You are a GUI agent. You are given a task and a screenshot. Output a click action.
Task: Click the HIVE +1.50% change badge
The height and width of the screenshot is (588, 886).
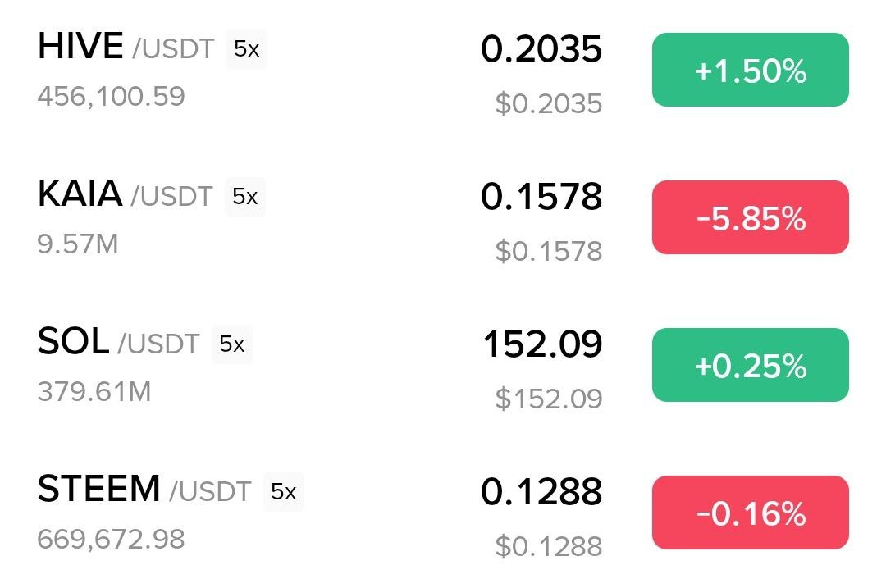pyautogui.click(x=751, y=70)
